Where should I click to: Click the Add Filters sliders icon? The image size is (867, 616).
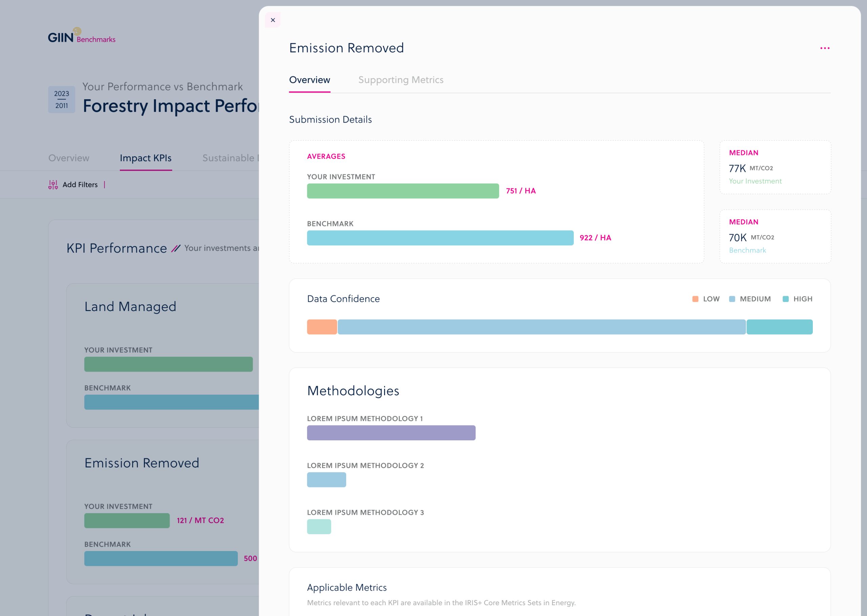[53, 185]
